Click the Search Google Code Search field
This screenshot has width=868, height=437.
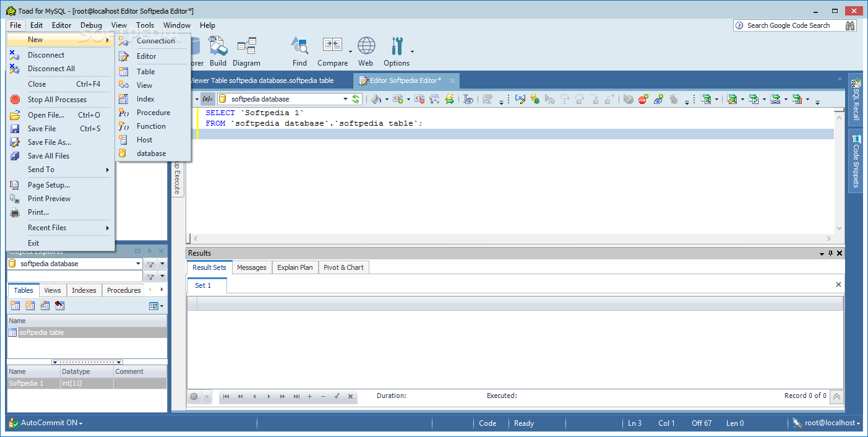789,25
